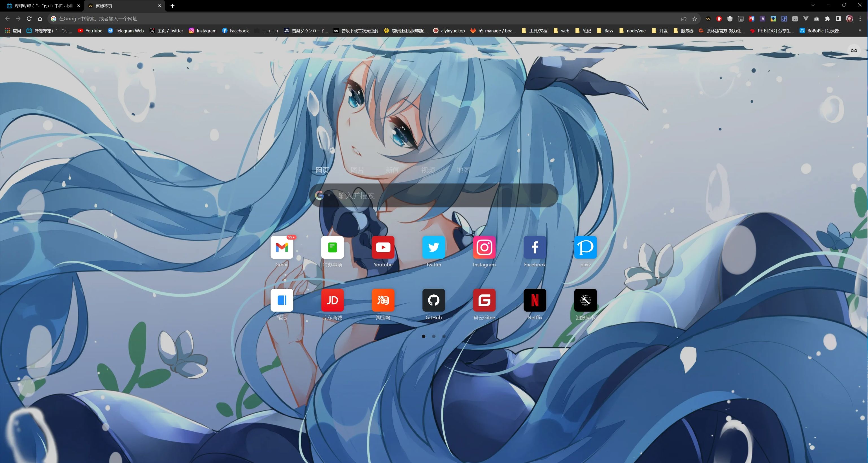Open the Netflix shortcut tile
This screenshot has height=463, width=868.
pos(535,300)
